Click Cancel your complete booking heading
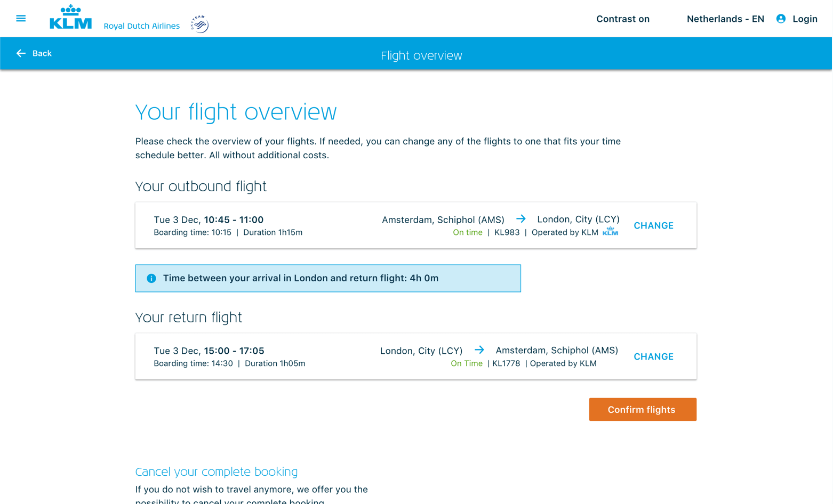This screenshot has height=504, width=833. (x=216, y=472)
